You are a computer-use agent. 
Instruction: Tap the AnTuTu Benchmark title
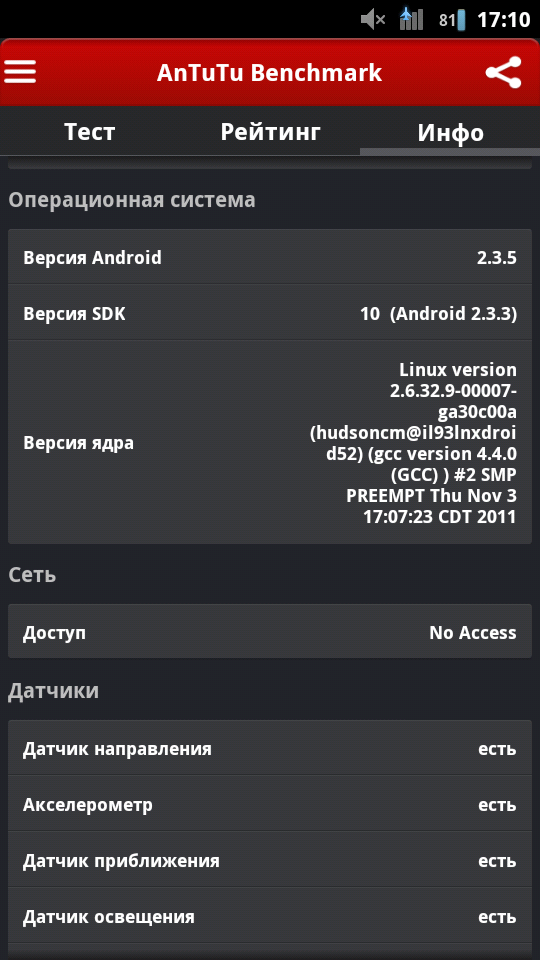click(x=269, y=72)
